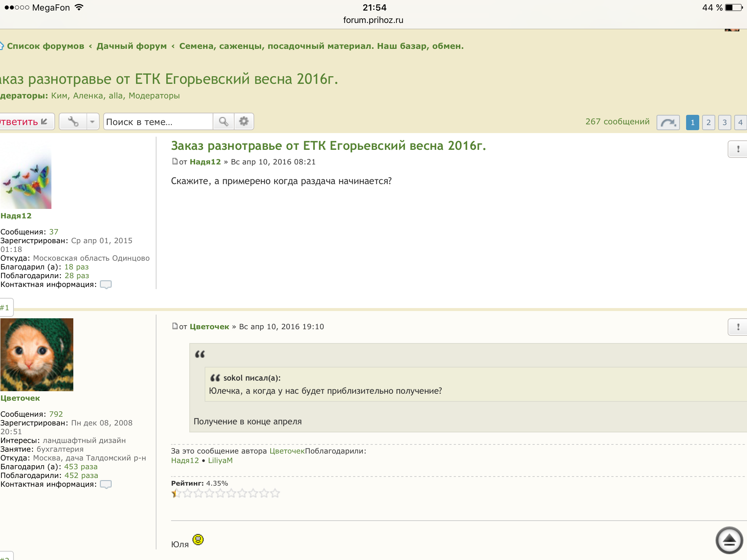Open the jump-to-page arrow icon
The width and height of the screenshot is (747, 560).
pyautogui.click(x=668, y=122)
